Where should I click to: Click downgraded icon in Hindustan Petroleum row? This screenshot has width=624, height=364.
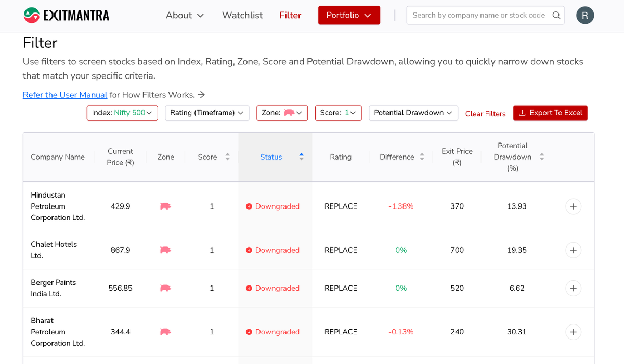click(249, 206)
